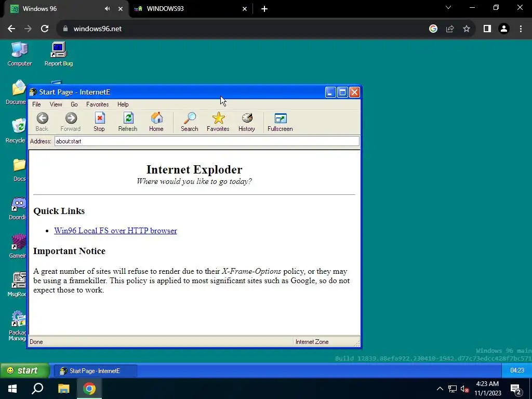The height and width of the screenshot is (399, 532).
Task: Open the Documents folder desktop icon
Action: pos(16,92)
